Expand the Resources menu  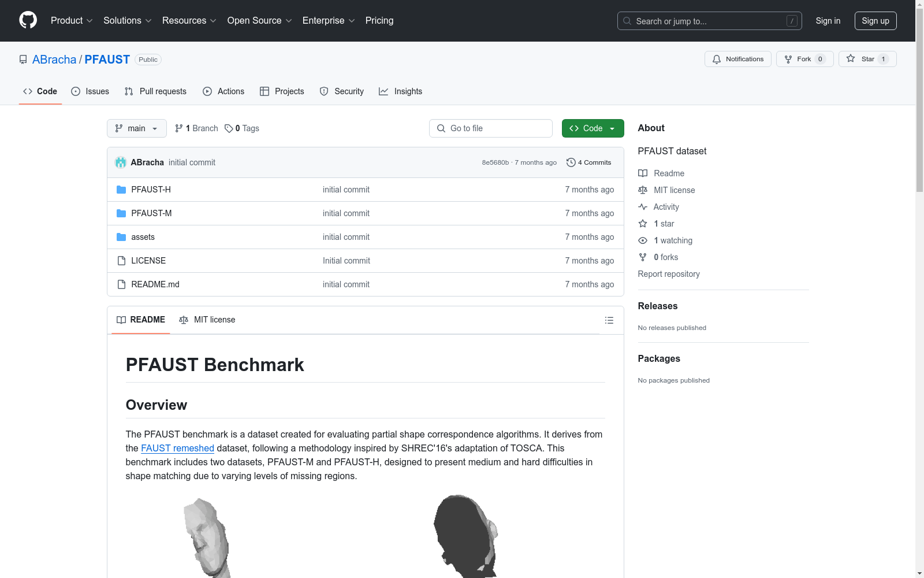tap(189, 21)
